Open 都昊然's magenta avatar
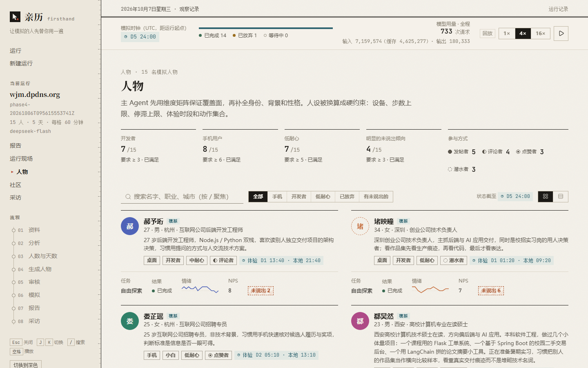 point(360,321)
